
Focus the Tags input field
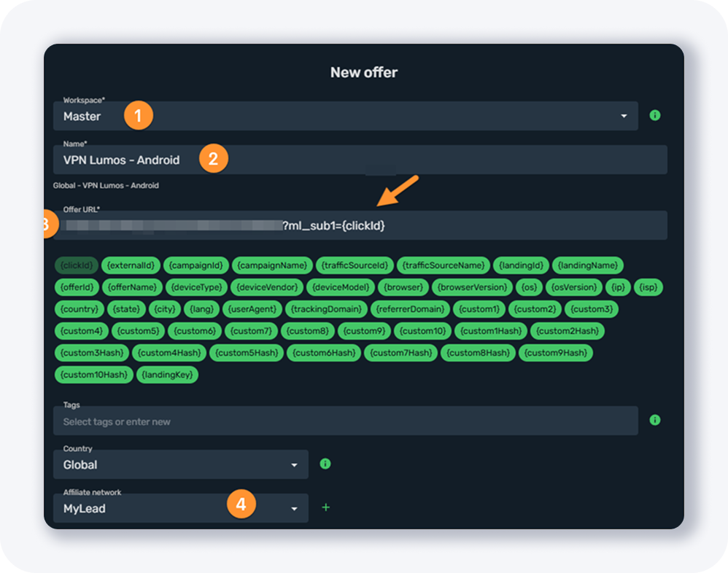345,421
